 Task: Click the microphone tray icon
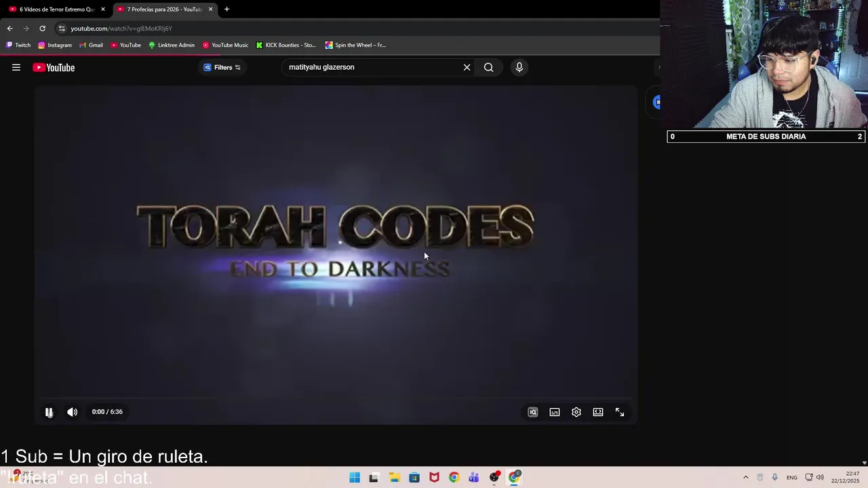click(x=774, y=477)
